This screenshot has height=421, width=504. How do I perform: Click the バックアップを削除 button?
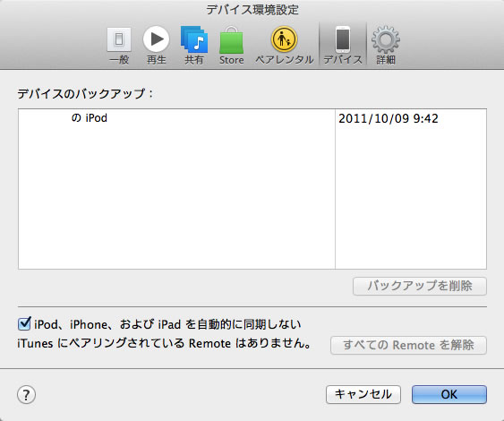coord(420,286)
